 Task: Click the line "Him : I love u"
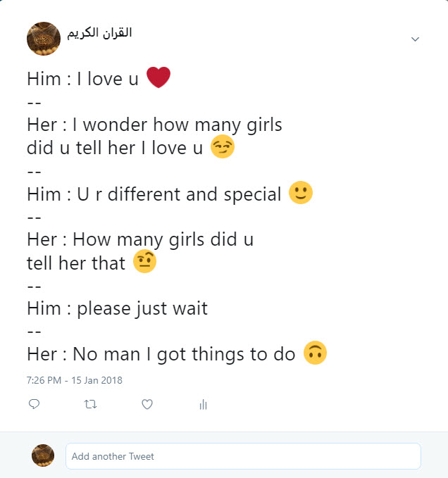point(83,79)
